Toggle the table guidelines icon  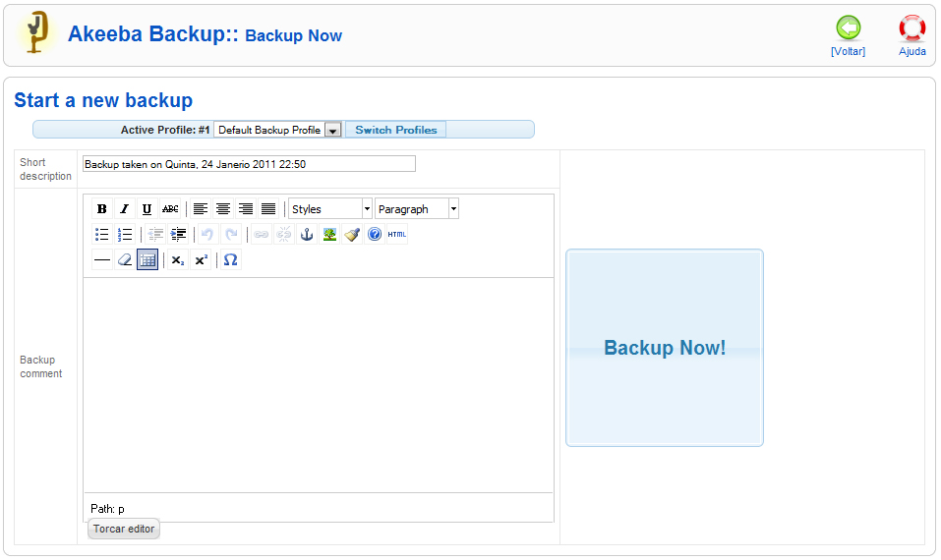point(147,259)
